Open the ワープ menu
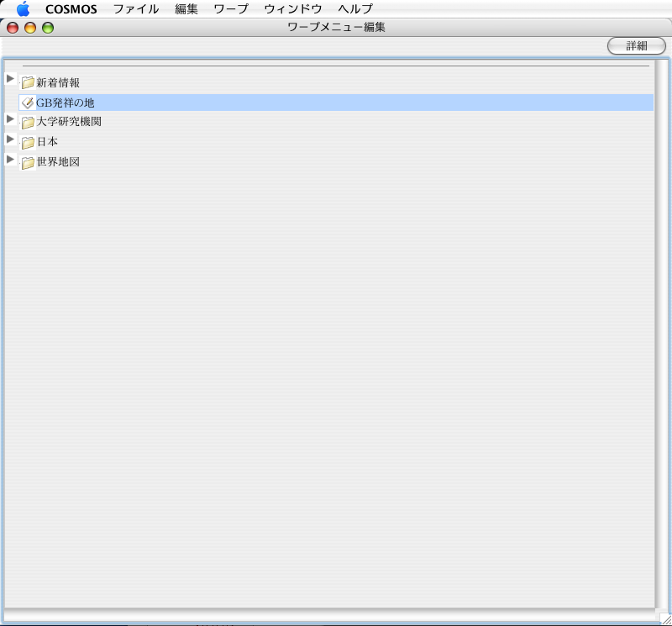Viewport: 672px width, 626px height. [231, 9]
